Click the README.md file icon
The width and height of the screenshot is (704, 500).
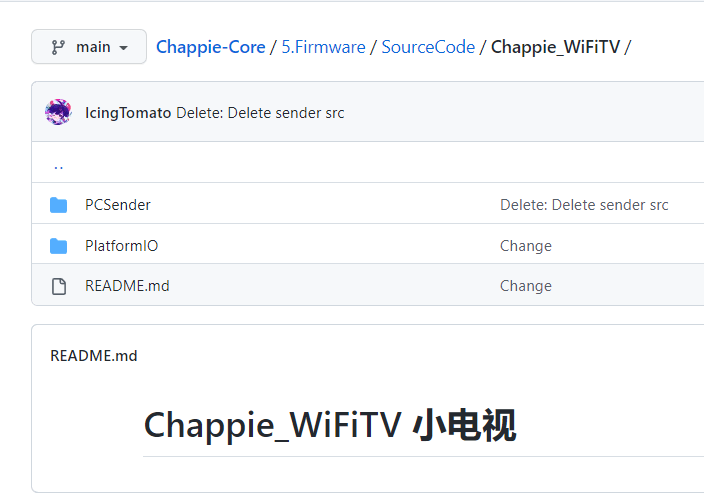click(59, 286)
